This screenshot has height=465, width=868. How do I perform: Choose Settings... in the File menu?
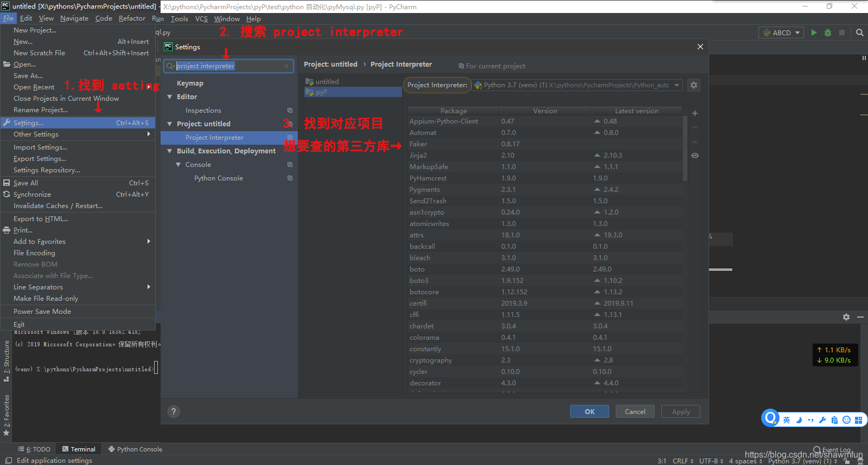tap(78, 123)
